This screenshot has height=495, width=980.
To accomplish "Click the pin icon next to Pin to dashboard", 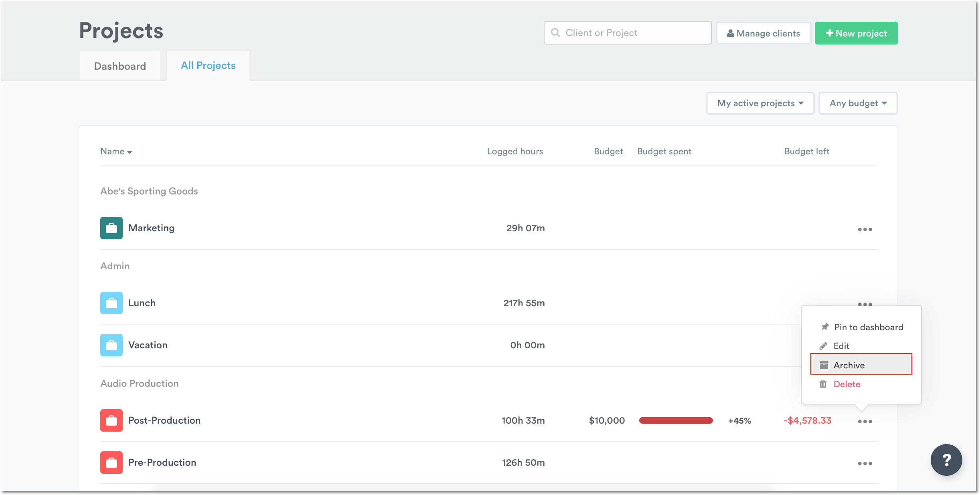I will tap(824, 327).
